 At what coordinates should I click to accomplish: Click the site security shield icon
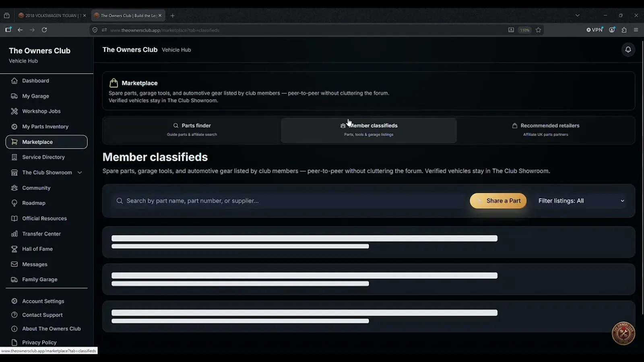coord(95,30)
